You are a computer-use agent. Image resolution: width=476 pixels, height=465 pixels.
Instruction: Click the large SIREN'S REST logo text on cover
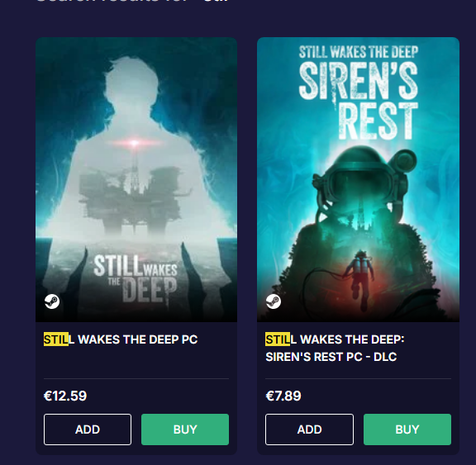(x=359, y=100)
